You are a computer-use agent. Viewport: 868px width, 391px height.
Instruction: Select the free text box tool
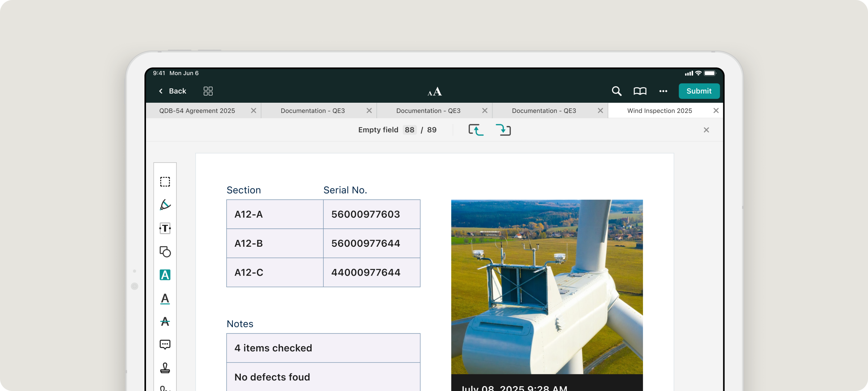tap(165, 228)
